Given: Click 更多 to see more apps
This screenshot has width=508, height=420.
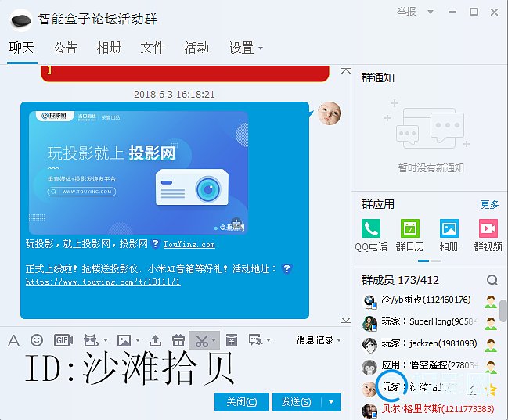Looking at the screenshot, I should pos(489,204).
